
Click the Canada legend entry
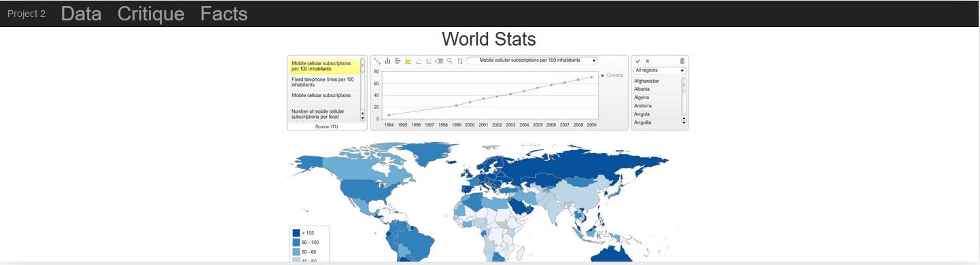(612, 75)
